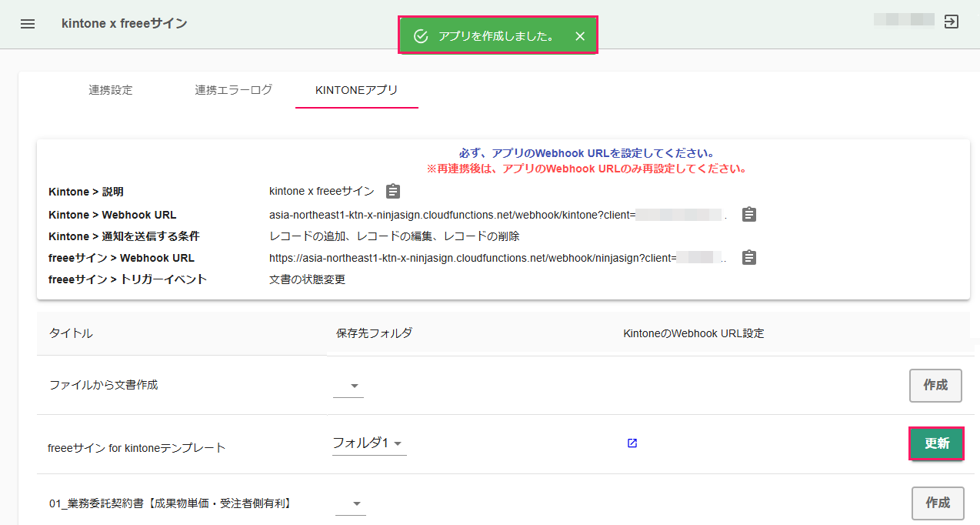Open folder dropdown for ファイルから文書作成 row
The image size is (980, 525).
pyautogui.click(x=348, y=386)
